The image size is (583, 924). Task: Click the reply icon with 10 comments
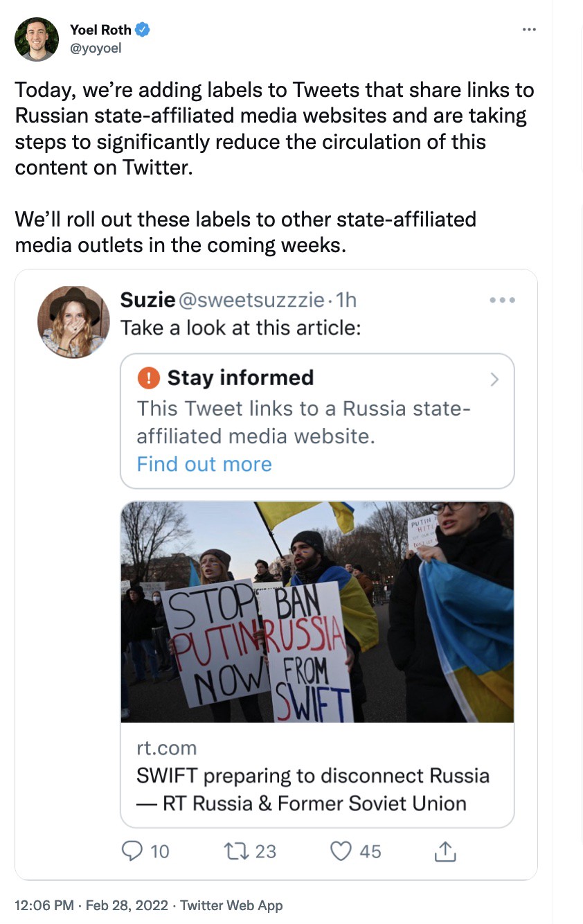132,851
